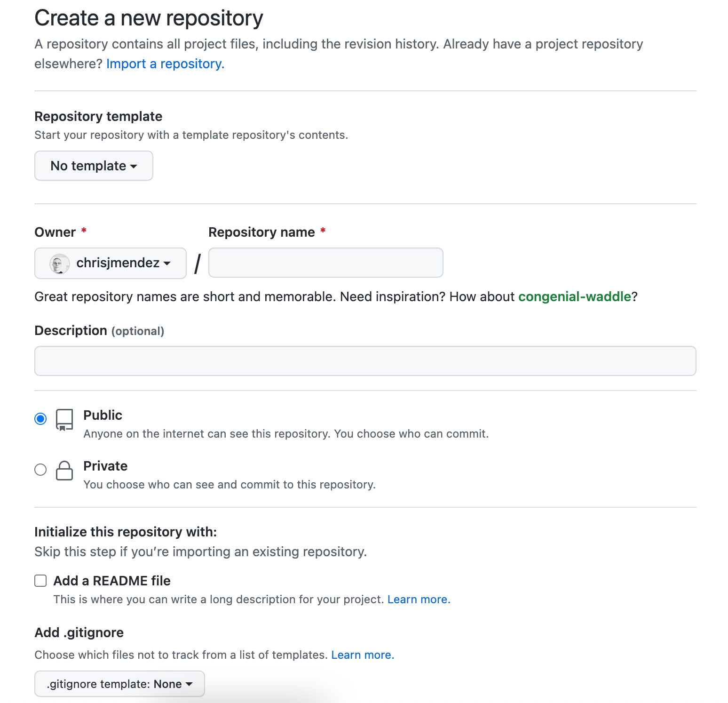
Task: Open the Import a repository link
Action: click(x=165, y=64)
